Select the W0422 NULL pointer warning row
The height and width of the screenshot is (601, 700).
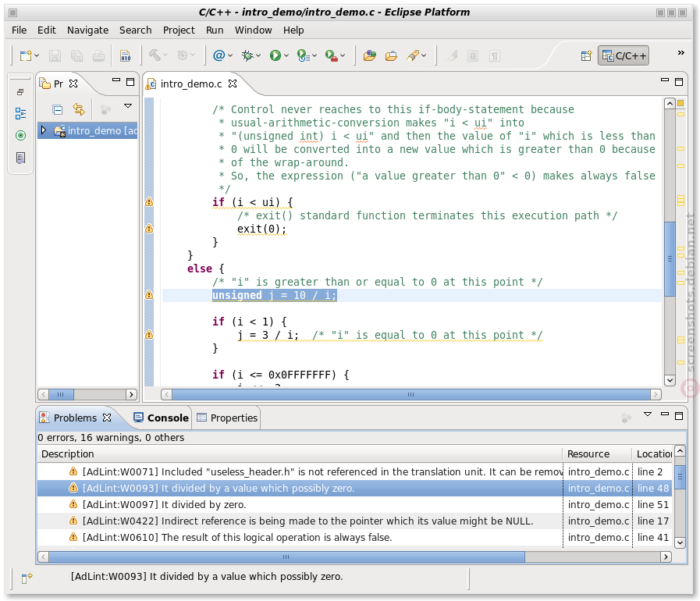click(355, 521)
